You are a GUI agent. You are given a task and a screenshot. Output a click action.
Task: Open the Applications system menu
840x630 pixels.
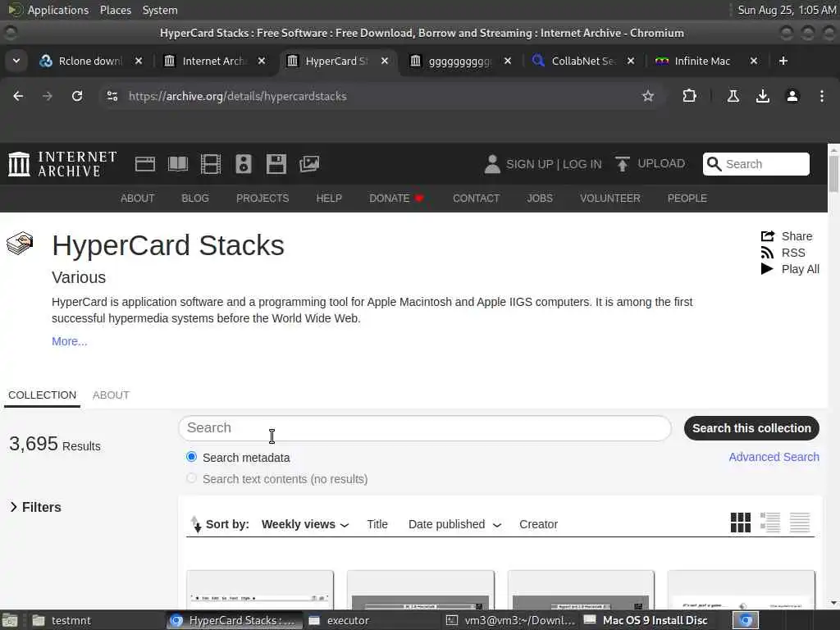click(x=58, y=10)
